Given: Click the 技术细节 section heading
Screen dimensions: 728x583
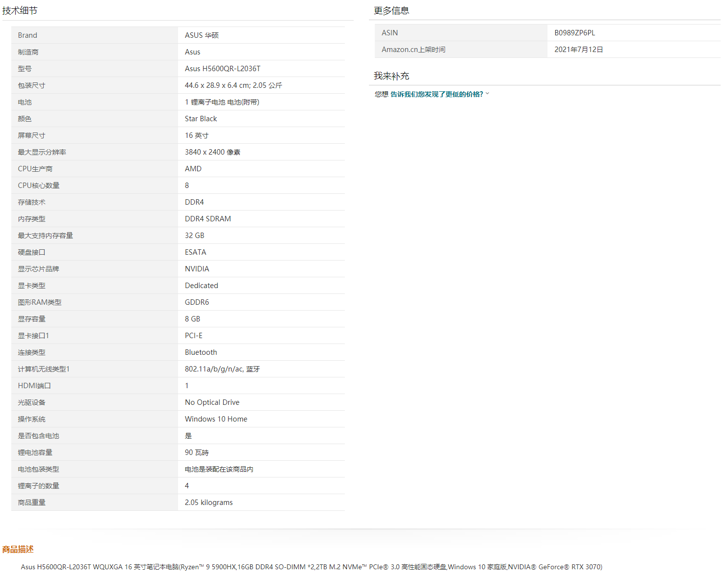Looking at the screenshot, I should pos(20,10).
